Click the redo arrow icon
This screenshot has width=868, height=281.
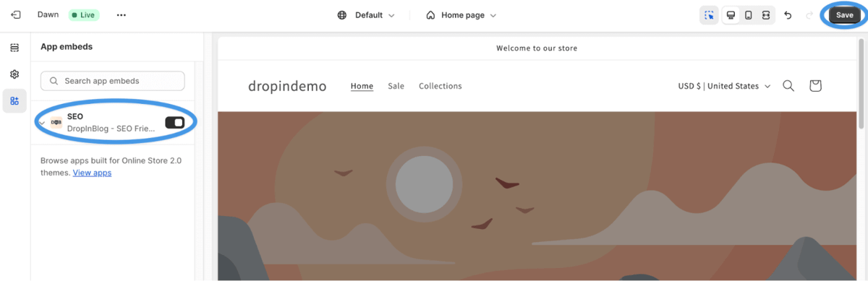tap(809, 15)
